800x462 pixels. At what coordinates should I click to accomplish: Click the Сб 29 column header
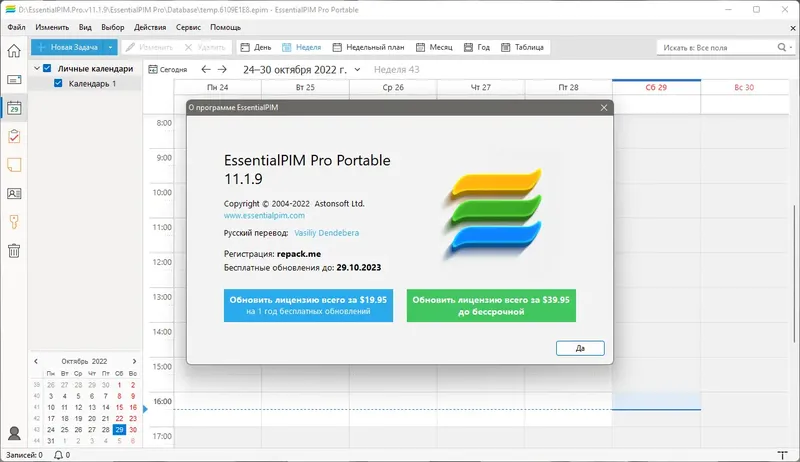click(x=656, y=87)
